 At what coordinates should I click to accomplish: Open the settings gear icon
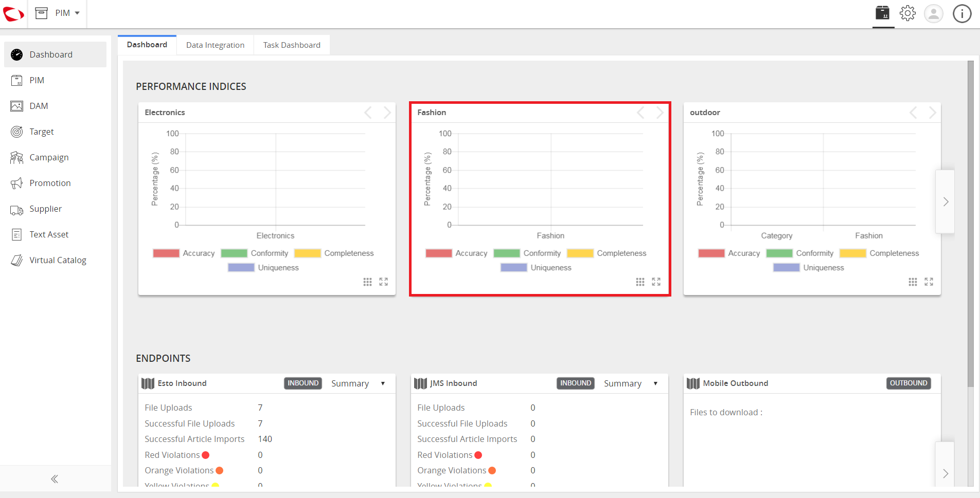point(908,13)
